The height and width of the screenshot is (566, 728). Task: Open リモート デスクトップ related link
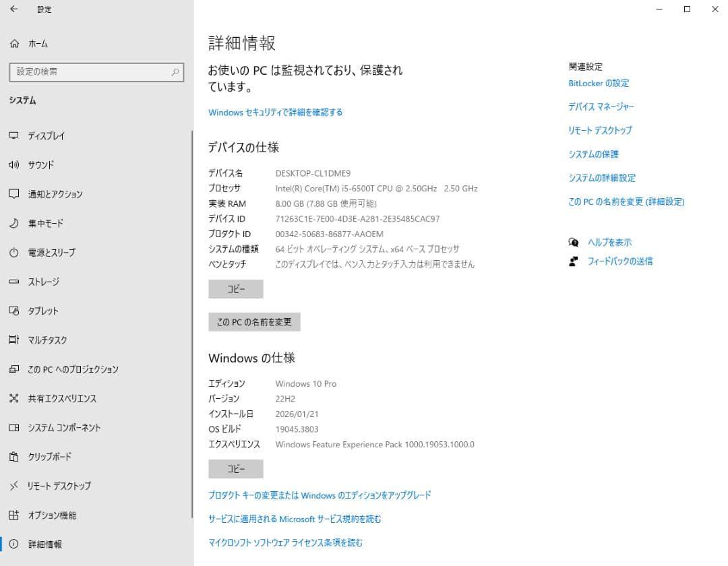(600, 130)
